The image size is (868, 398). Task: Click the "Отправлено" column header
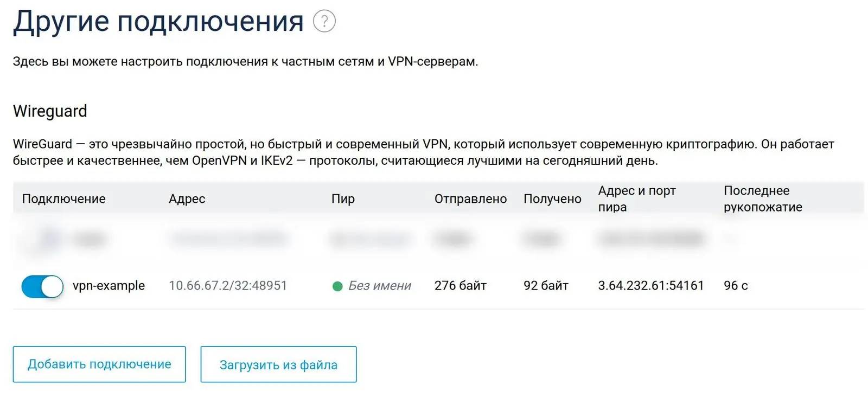point(470,199)
